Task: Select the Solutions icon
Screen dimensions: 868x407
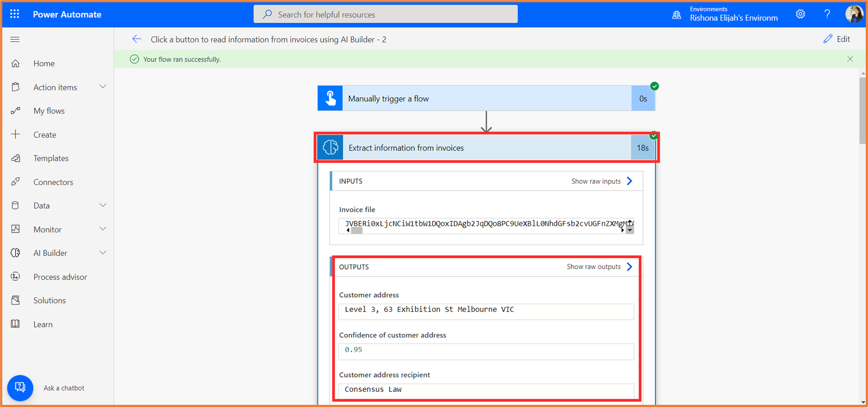Action: pos(16,300)
